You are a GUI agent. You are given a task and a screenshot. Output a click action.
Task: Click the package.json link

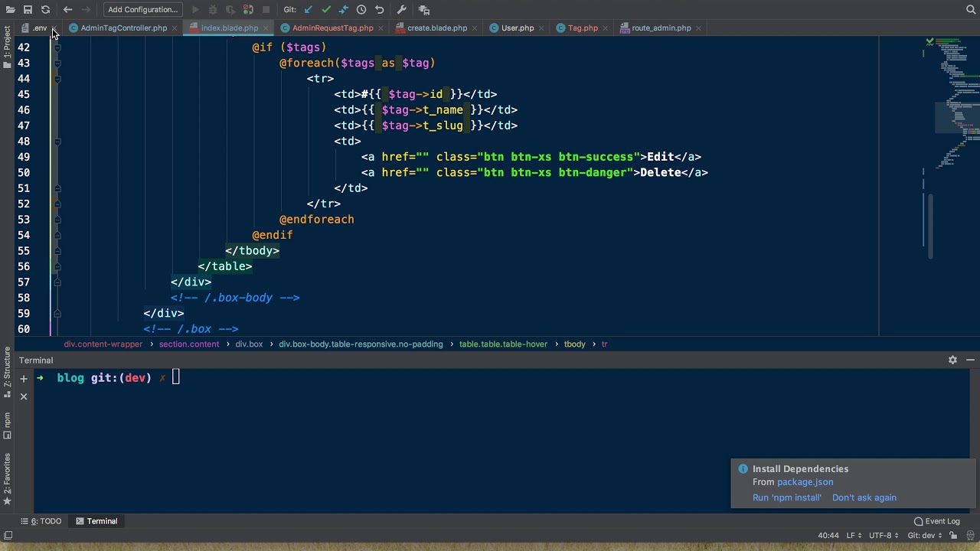pyautogui.click(x=805, y=482)
